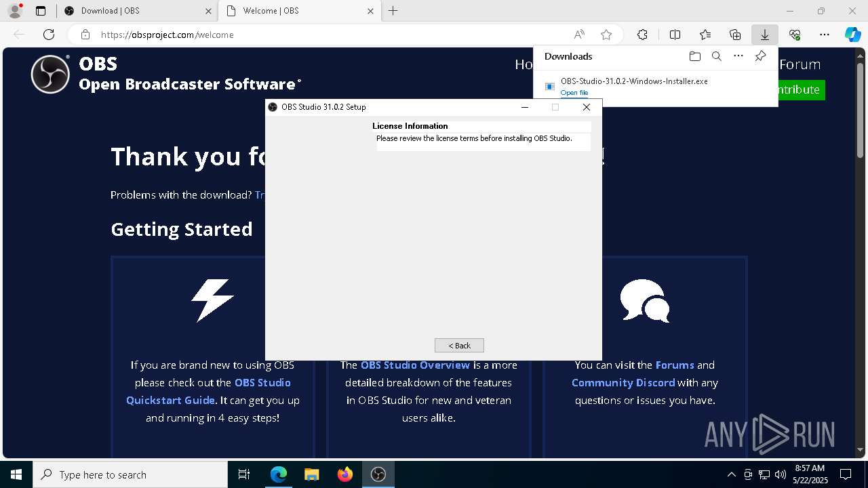
Task: Open the notifications center icon
Action: 846,474
